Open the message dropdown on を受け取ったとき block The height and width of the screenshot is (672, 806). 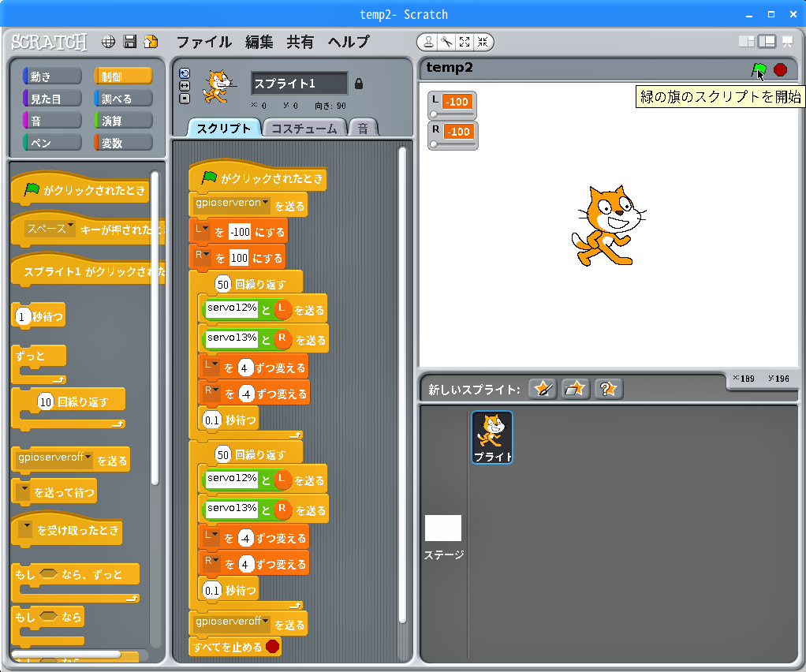point(25,528)
